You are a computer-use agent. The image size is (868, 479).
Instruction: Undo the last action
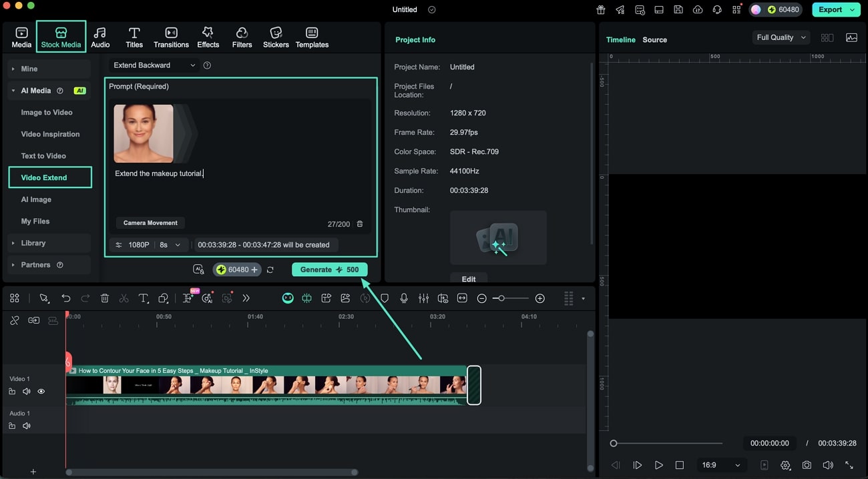pyautogui.click(x=66, y=298)
